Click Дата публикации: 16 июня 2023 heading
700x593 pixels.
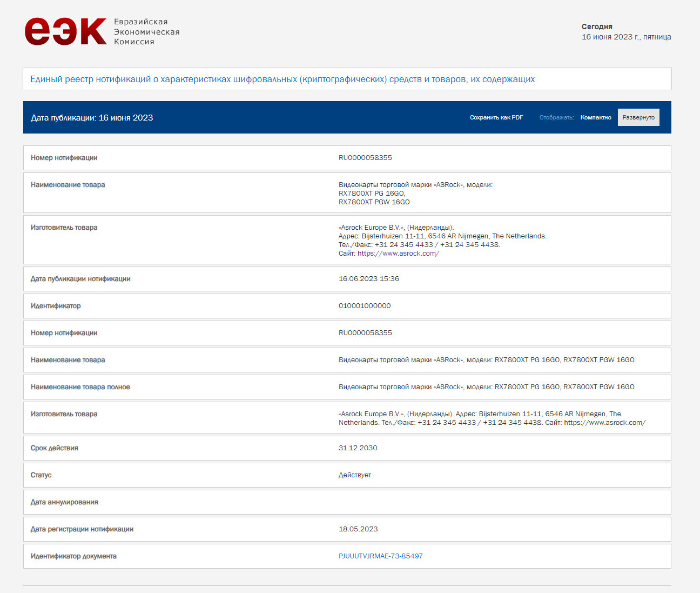tap(92, 117)
